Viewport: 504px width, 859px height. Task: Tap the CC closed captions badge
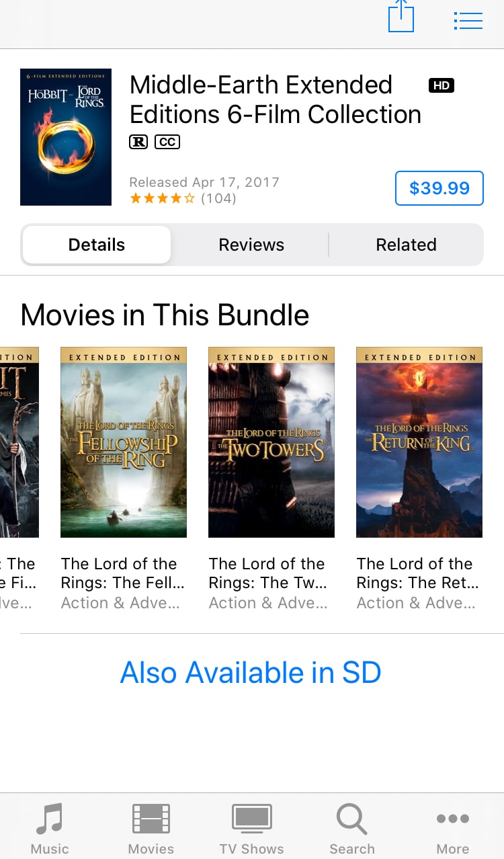(167, 142)
